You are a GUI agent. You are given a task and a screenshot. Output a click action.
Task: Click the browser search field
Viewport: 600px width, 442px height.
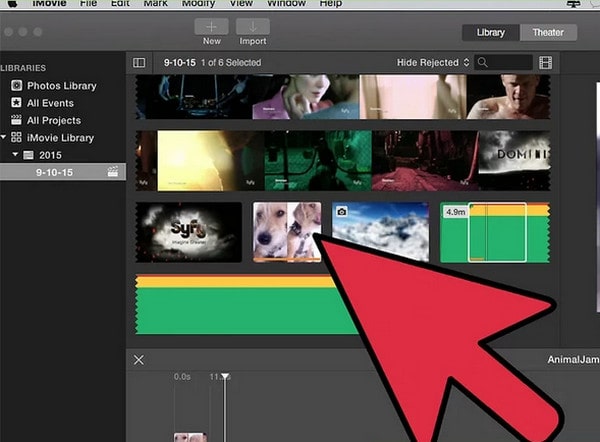click(503, 62)
